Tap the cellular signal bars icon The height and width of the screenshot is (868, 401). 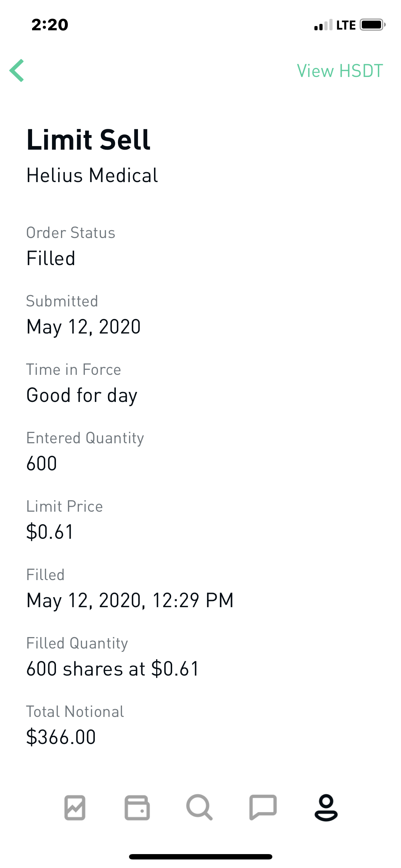[x=323, y=25]
